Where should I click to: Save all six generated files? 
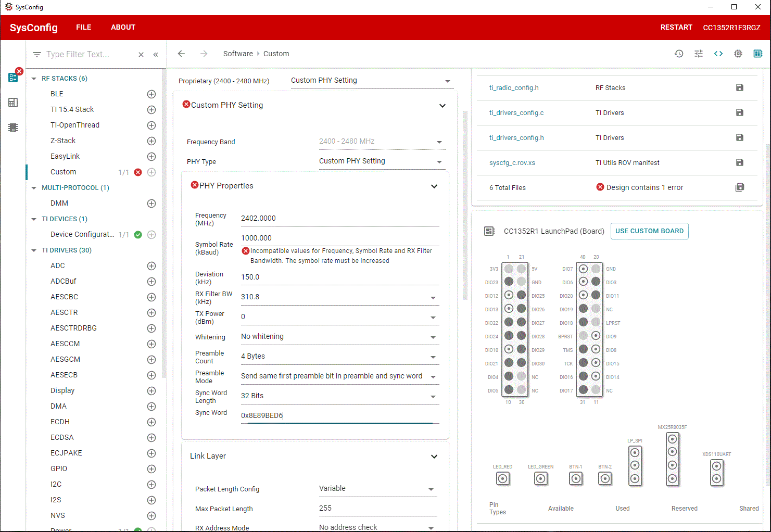pyautogui.click(x=740, y=187)
